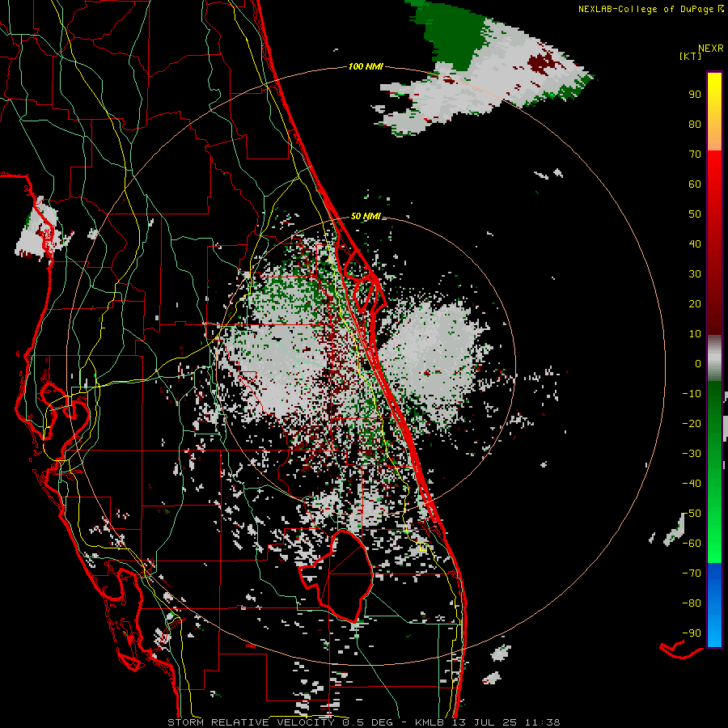Click the -50 value on velocity scale

(x=692, y=514)
